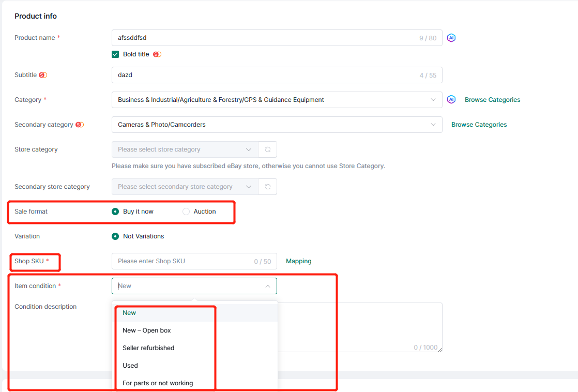This screenshot has height=392, width=578.
Task: Pick 'New – Open box' condition option
Action: tap(147, 330)
